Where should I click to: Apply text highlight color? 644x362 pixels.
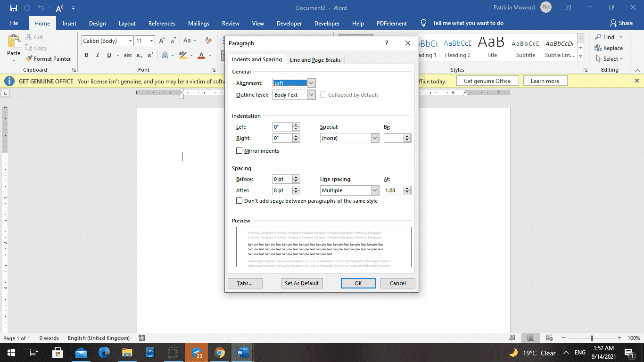183,55
